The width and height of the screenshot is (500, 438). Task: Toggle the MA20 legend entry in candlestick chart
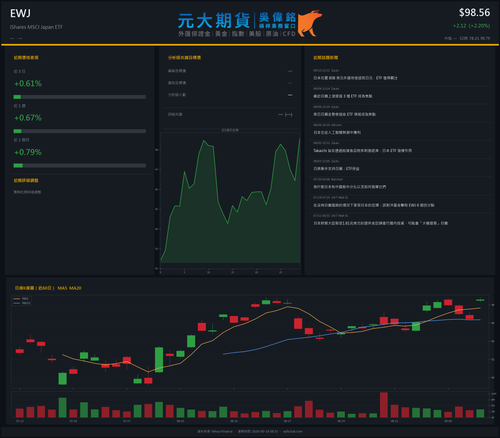22,303
